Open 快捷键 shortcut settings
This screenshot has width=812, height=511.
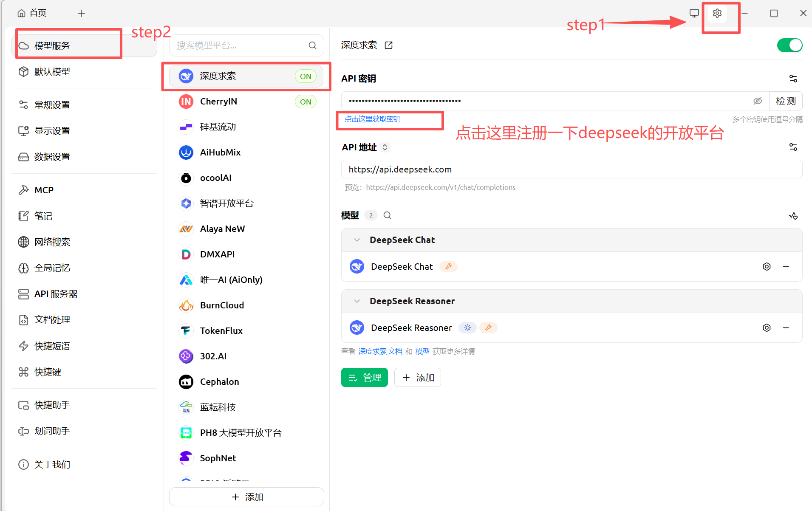tap(84, 372)
